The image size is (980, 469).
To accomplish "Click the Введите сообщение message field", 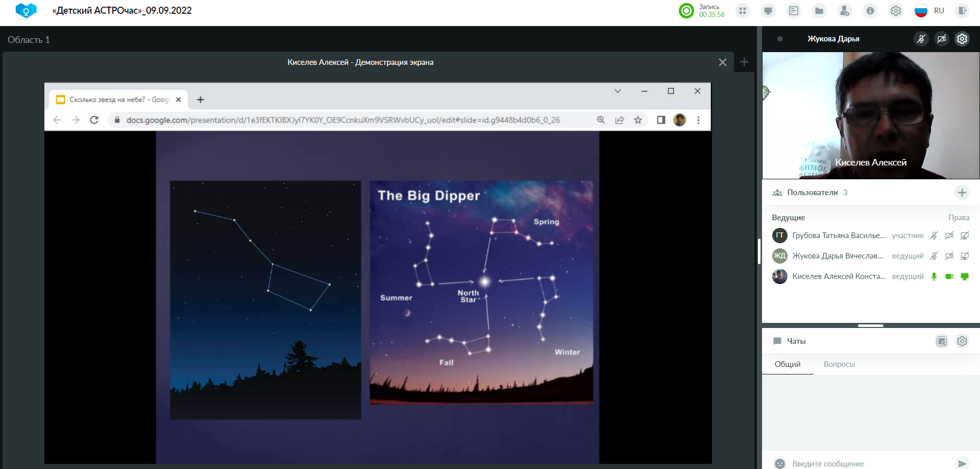I will tap(868, 463).
